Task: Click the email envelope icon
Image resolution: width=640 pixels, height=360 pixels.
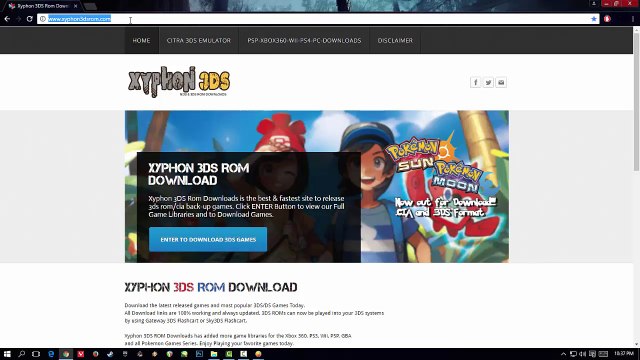Action: [501, 82]
